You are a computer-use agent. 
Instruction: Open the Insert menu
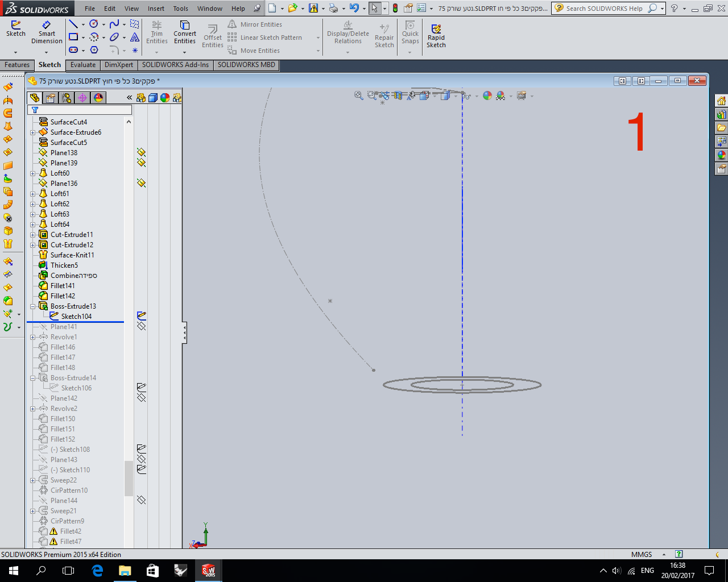pyautogui.click(x=156, y=9)
